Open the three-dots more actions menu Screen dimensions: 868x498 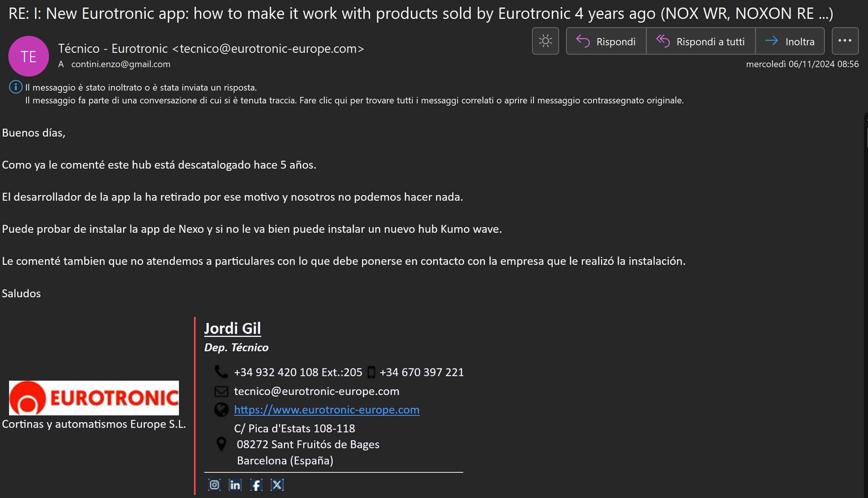845,41
